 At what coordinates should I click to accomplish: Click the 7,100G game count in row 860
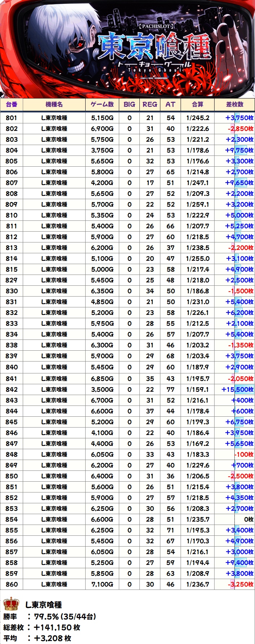click(x=102, y=584)
